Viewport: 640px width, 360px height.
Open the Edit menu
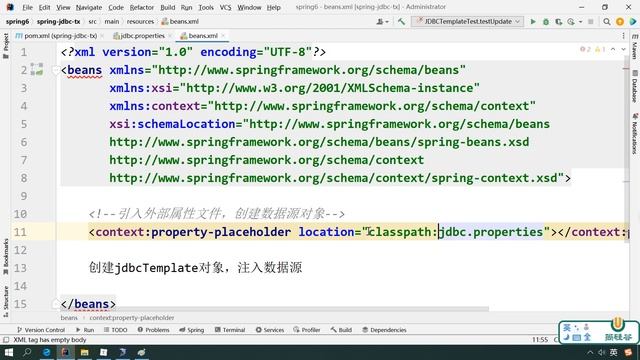44,7
